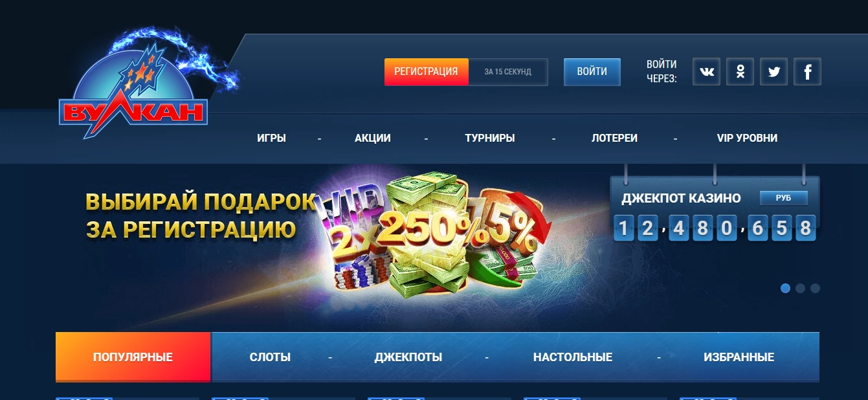Screen dimensions: 868x400
Task: Open the VIP УРОВНИ page
Action: point(747,138)
